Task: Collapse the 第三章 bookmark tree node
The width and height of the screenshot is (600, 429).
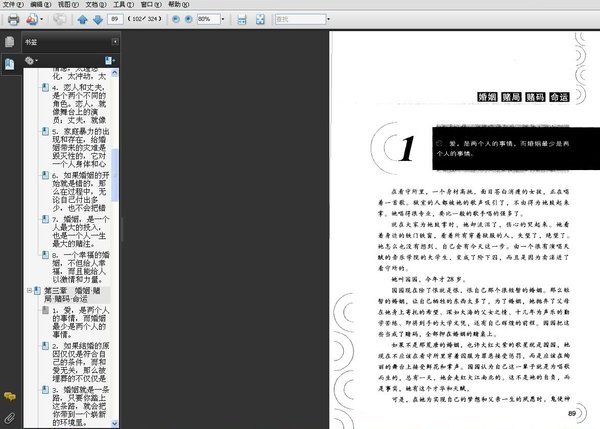Action: [29, 290]
